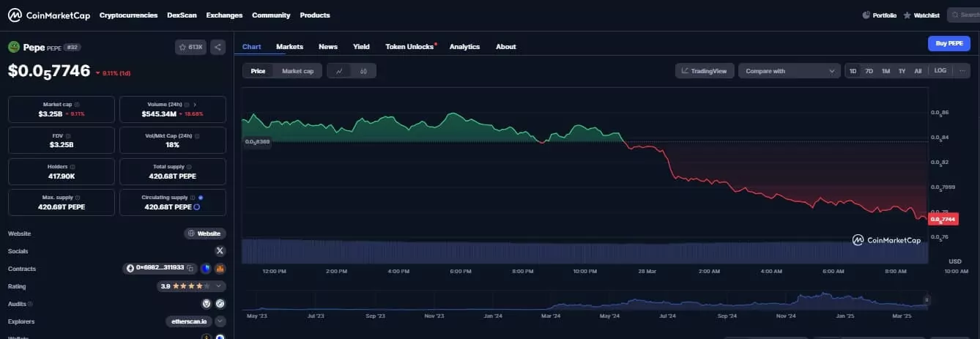This screenshot has height=339, width=980.
Task: Pause chart range handle icon
Action: click(927, 299)
